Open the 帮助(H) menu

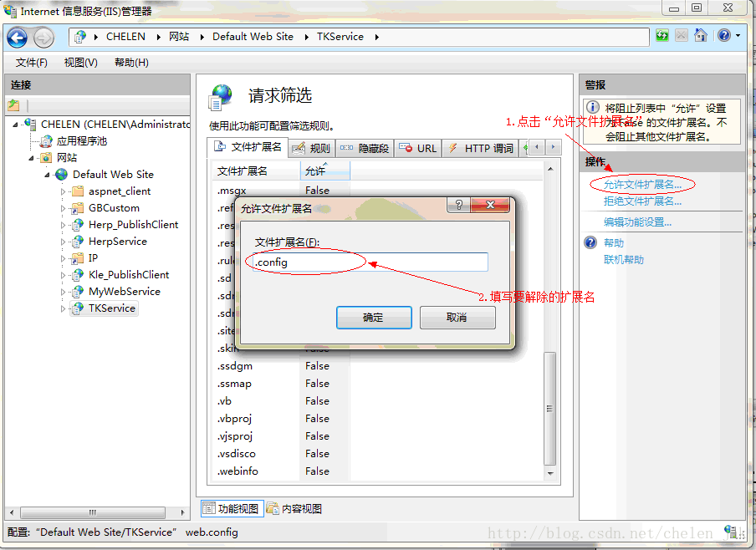click(131, 63)
